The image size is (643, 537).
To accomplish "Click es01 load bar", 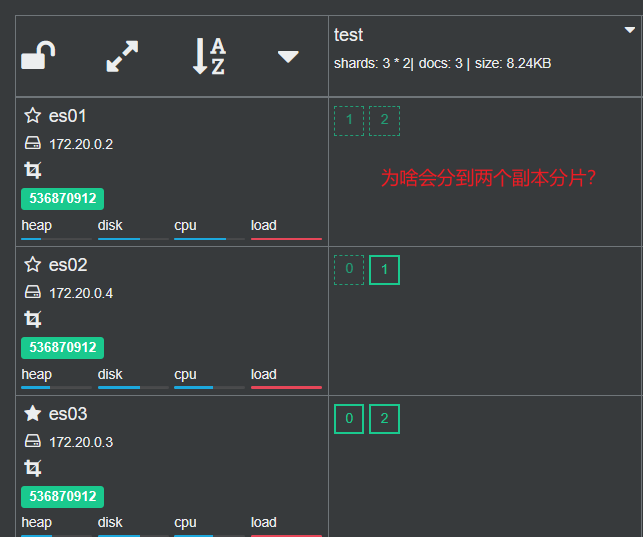I will click(x=286, y=239).
